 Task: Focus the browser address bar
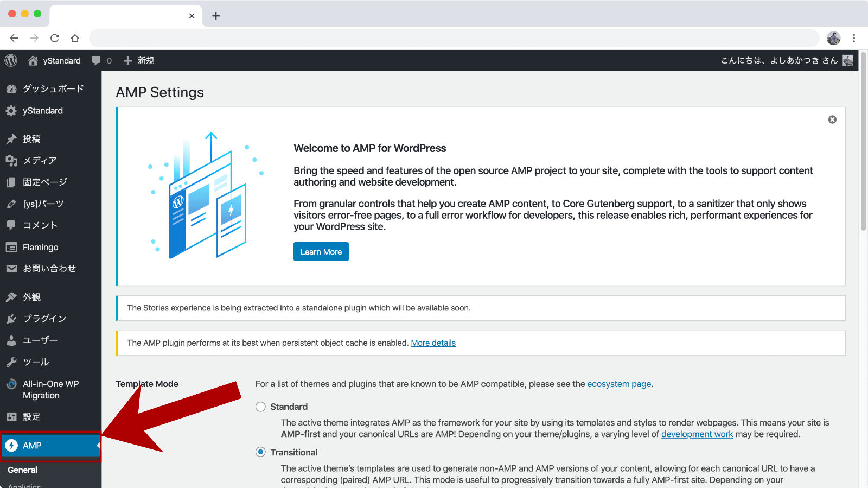[x=454, y=38]
